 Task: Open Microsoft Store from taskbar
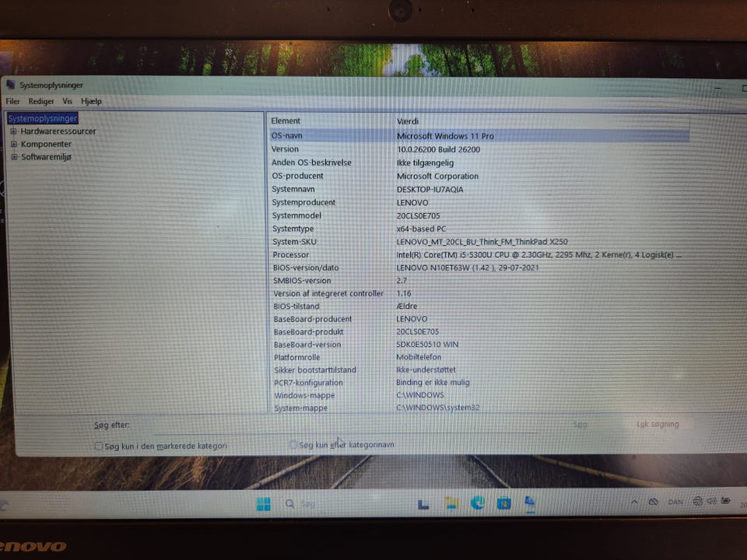tap(504, 503)
